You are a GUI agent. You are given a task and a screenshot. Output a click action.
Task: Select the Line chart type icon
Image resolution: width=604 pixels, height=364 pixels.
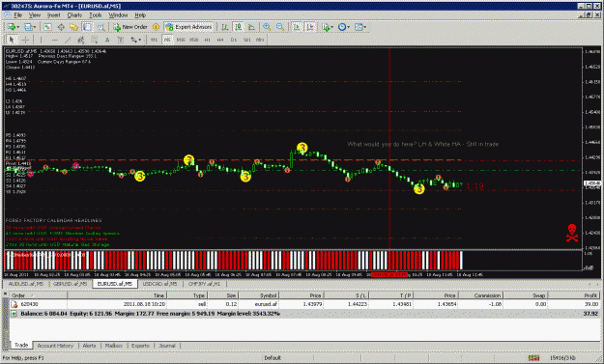tap(251, 27)
